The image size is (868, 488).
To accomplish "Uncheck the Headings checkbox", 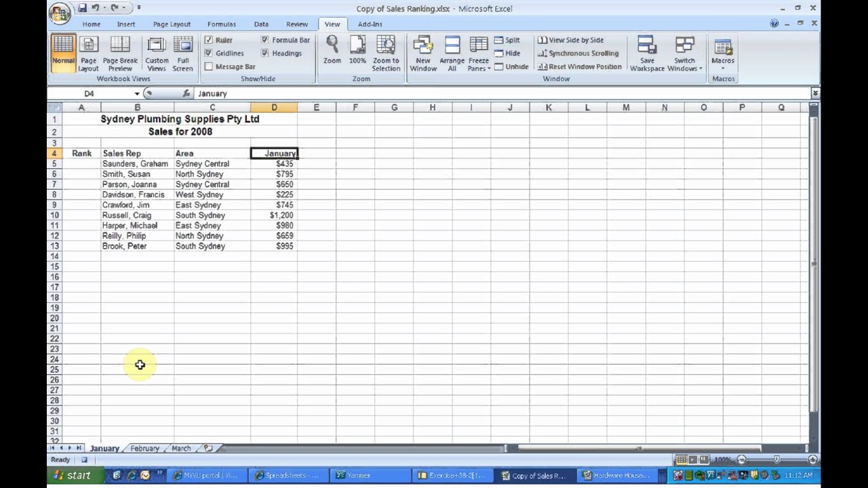I will 264,53.
